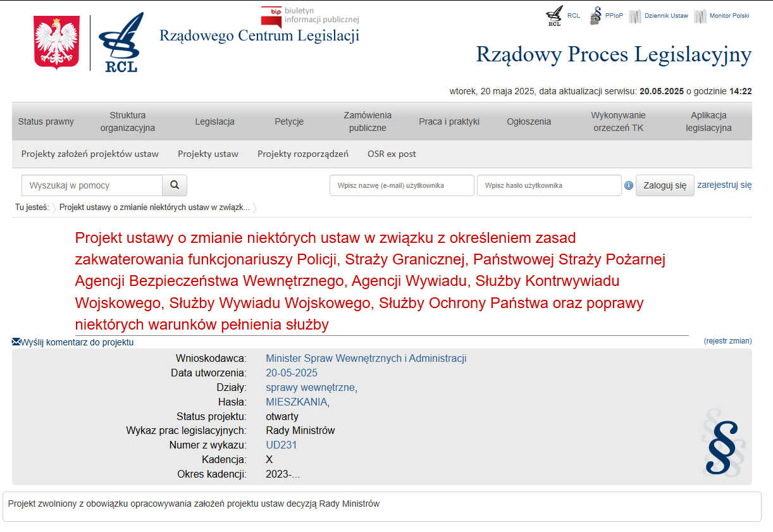
Task: Expand the ellipsis after 2023-
Action: [296, 474]
